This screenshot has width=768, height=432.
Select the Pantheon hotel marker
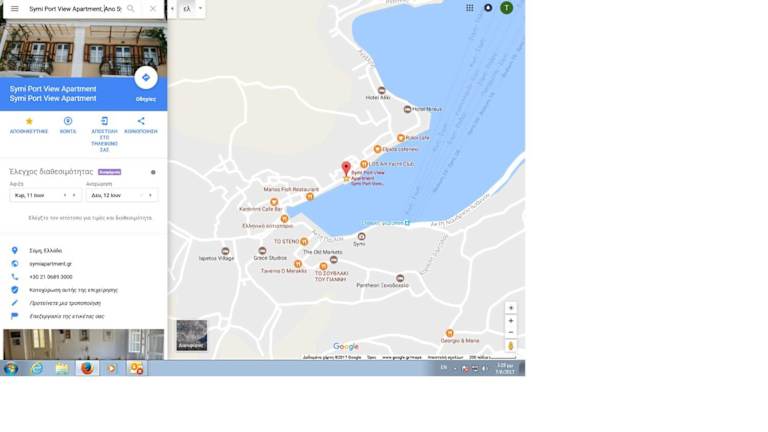400,278
